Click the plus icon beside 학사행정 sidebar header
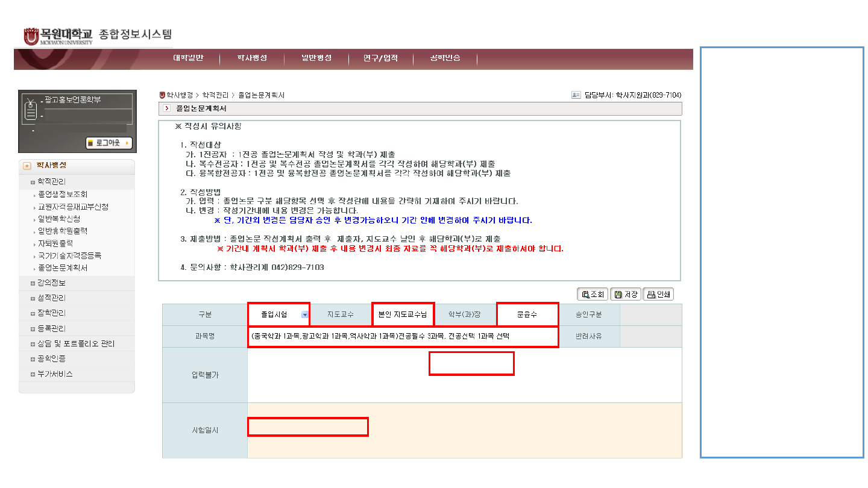This screenshot has height=488, width=868. pos(27,166)
